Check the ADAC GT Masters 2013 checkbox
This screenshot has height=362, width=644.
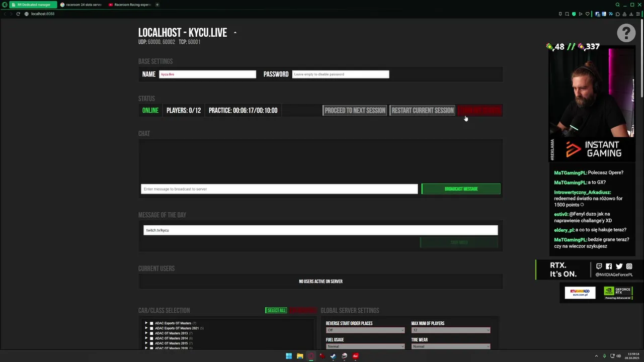click(x=151, y=333)
